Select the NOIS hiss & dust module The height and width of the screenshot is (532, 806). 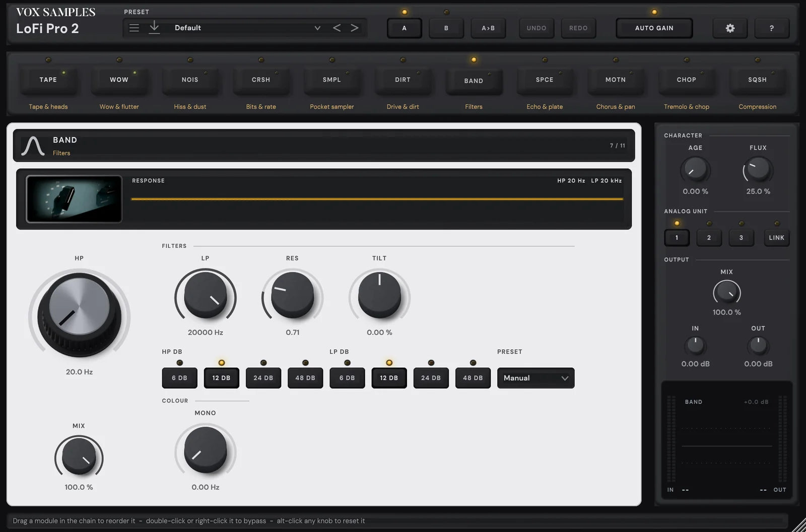tap(190, 80)
